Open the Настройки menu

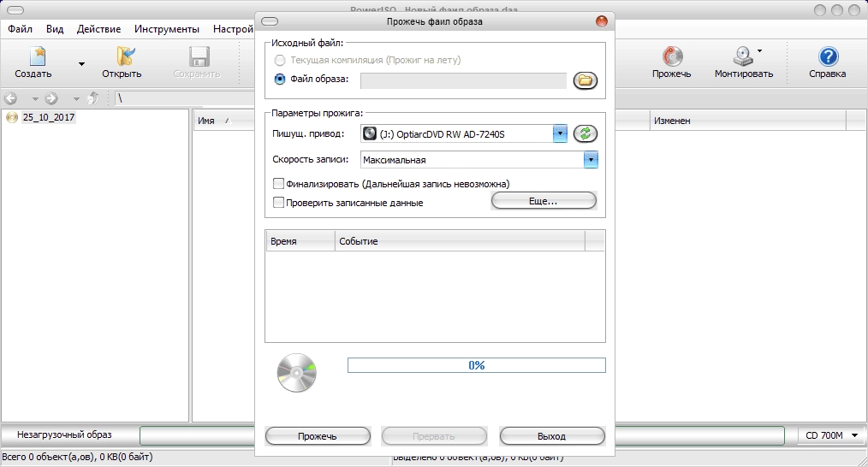tap(233, 29)
